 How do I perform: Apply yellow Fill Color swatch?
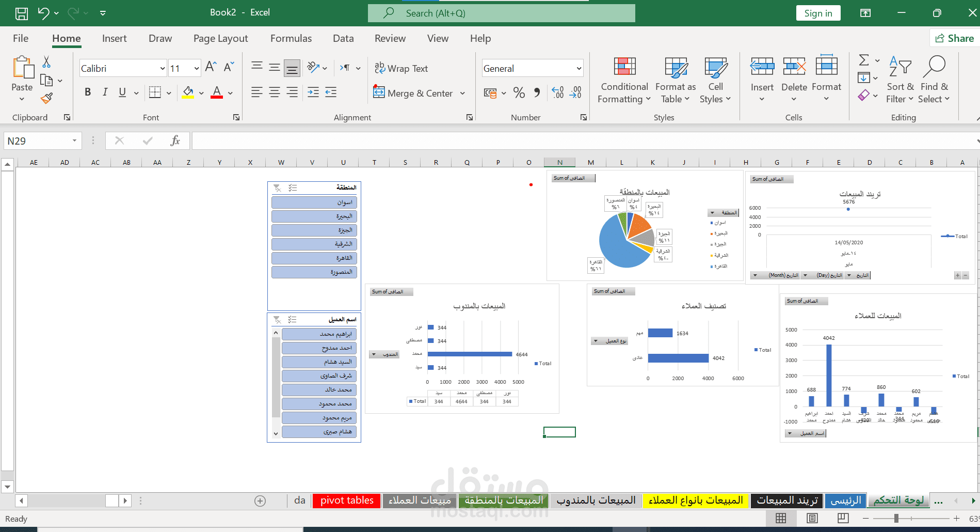pyautogui.click(x=188, y=92)
